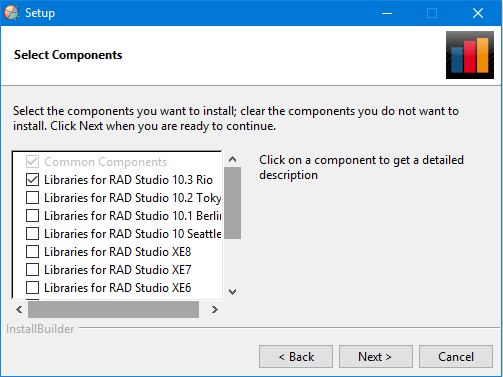
Task: Return to previous page with Back button
Action: coord(296,357)
